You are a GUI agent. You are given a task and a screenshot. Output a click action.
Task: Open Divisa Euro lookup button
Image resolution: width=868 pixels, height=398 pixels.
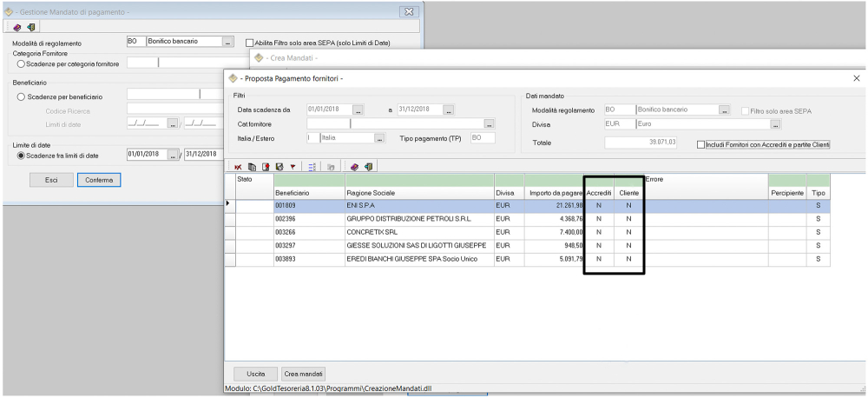(x=775, y=124)
